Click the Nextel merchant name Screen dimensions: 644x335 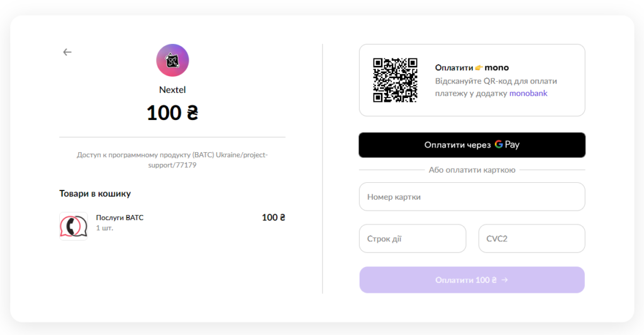[x=172, y=90]
